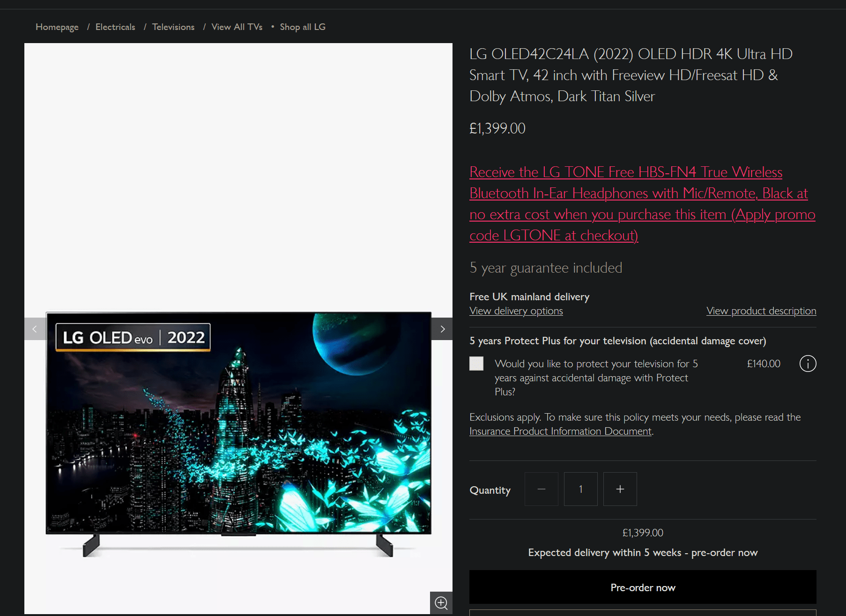Open Shop all LG link
The height and width of the screenshot is (616, 846).
click(303, 27)
